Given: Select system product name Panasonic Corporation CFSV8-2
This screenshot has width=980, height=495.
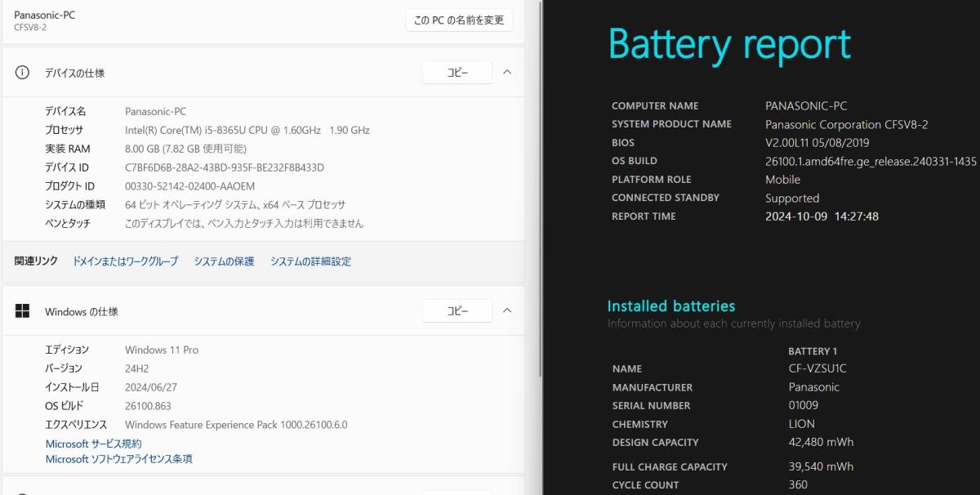Looking at the screenshot, I should [x=847, y=125].
